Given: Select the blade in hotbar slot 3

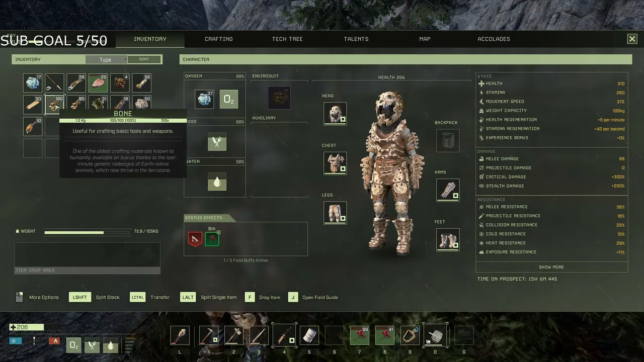Looking at the screenshot, I should coord(259,335).
